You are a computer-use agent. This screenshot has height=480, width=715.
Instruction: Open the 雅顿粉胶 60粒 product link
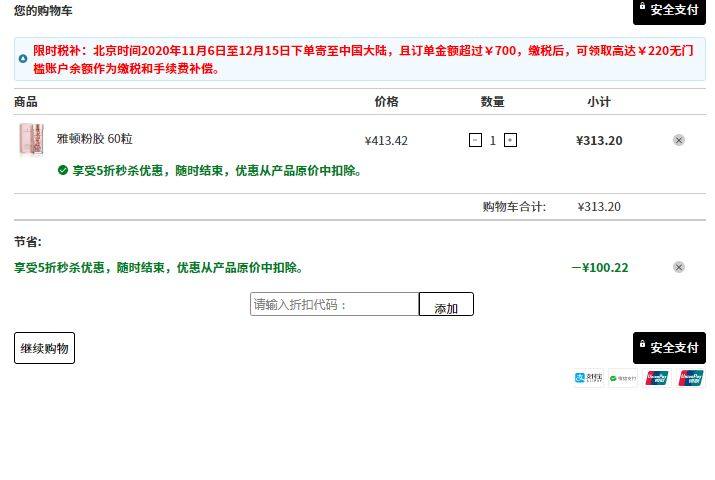(94, 139)
